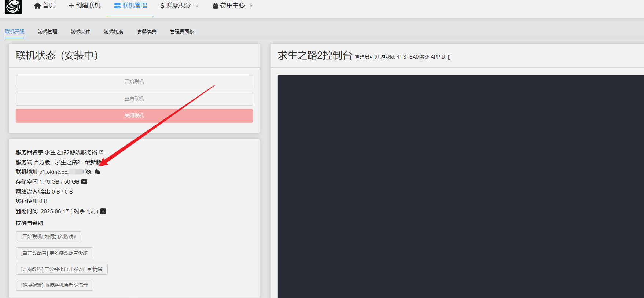Click expiry date 2025-06-17
This screenshot has height=298, width=644.
click(x=55, y=211)
